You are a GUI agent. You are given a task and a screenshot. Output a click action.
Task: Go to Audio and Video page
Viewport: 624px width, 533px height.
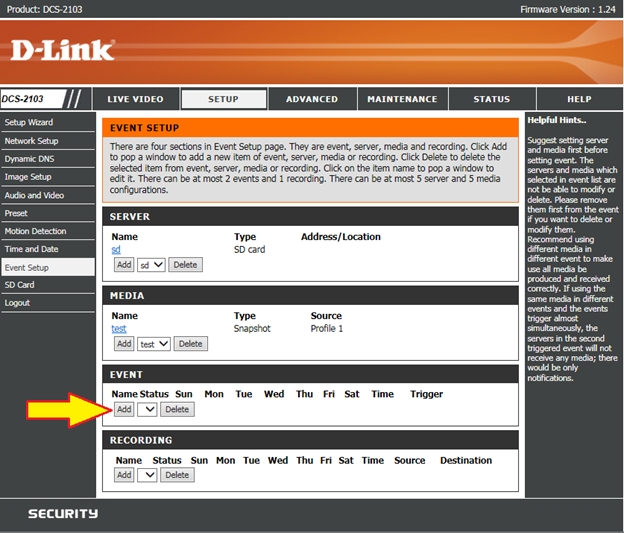(34, 195)
